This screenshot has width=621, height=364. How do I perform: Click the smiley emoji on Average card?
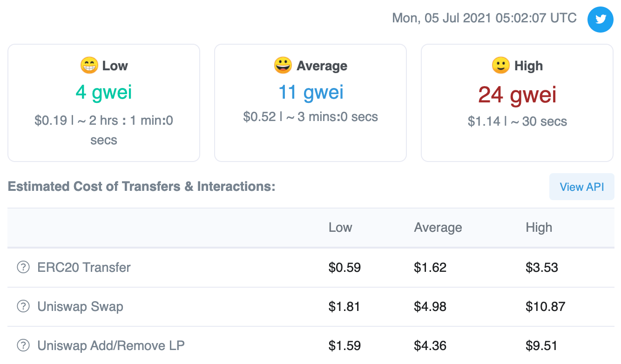coord(283,66)
